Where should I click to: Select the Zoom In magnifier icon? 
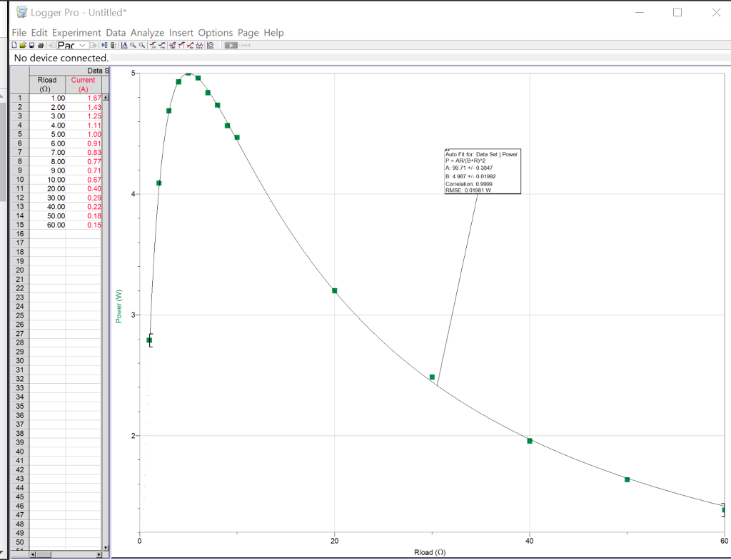(133, 46)
